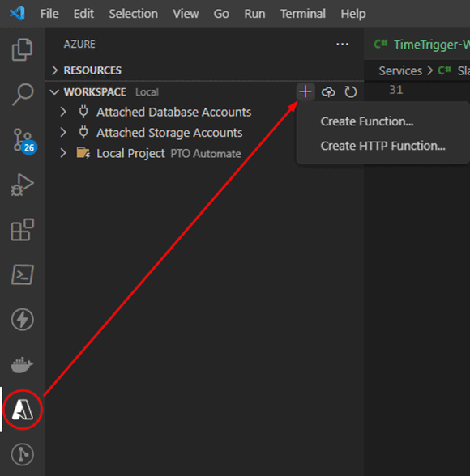Screen dimensions: 470x476
Task: Click the Local Project folder icon
Action: [x=83, y=153]
